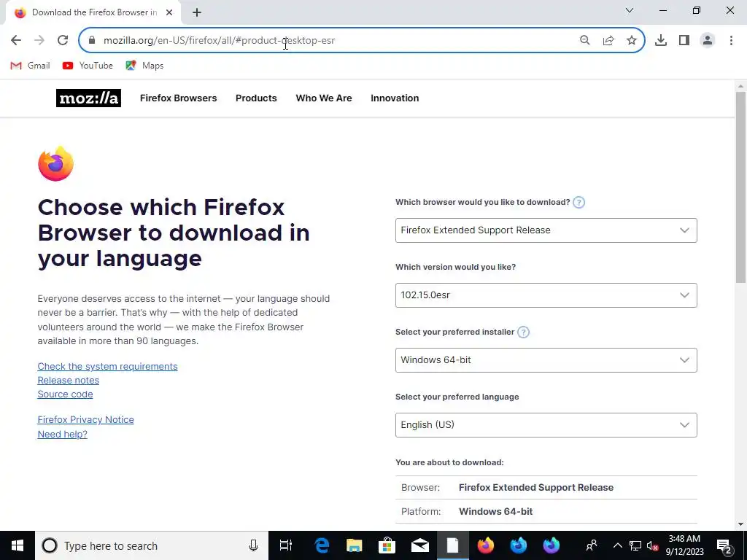This screenshot has width=747, height=560.
Task: Click the help icon beside preferred installer
Action: point(523,332)
